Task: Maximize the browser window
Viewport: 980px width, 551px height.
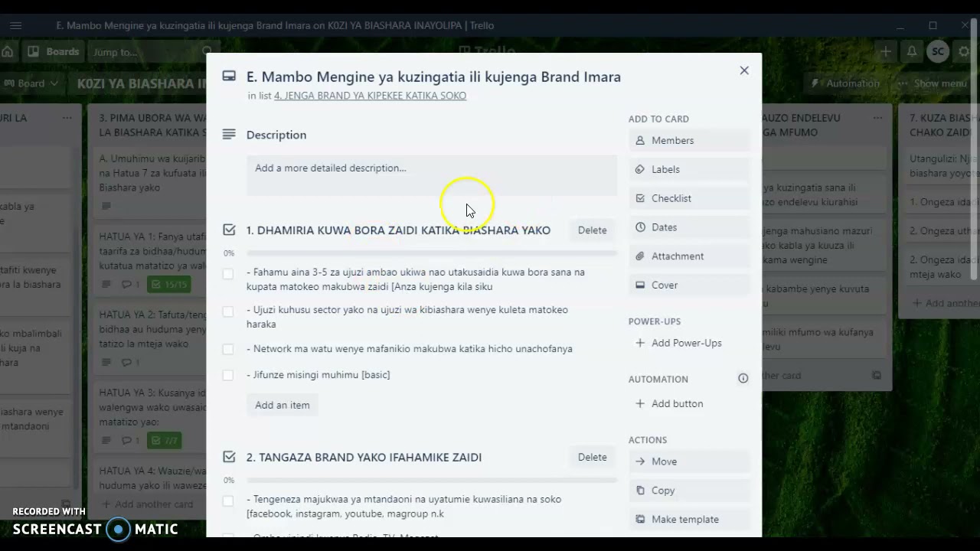Action: [933, 25]
